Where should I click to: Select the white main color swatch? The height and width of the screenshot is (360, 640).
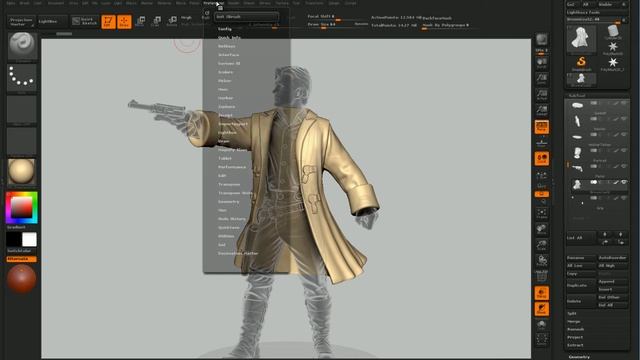29,240
